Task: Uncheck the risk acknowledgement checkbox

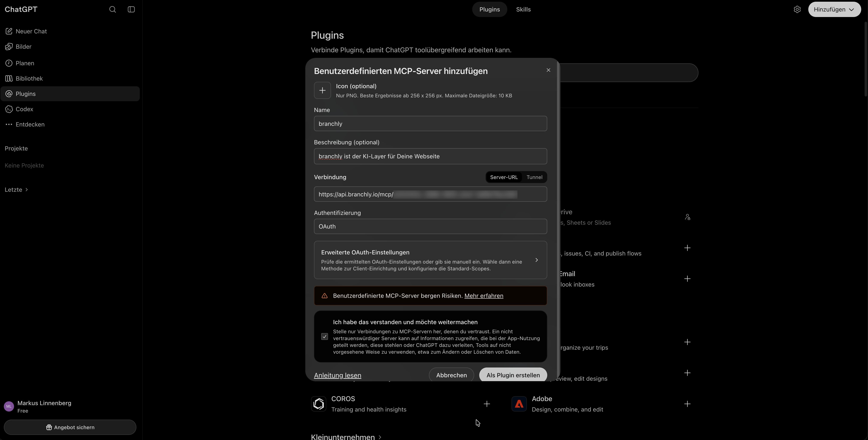Action: [x=324, y=336]
